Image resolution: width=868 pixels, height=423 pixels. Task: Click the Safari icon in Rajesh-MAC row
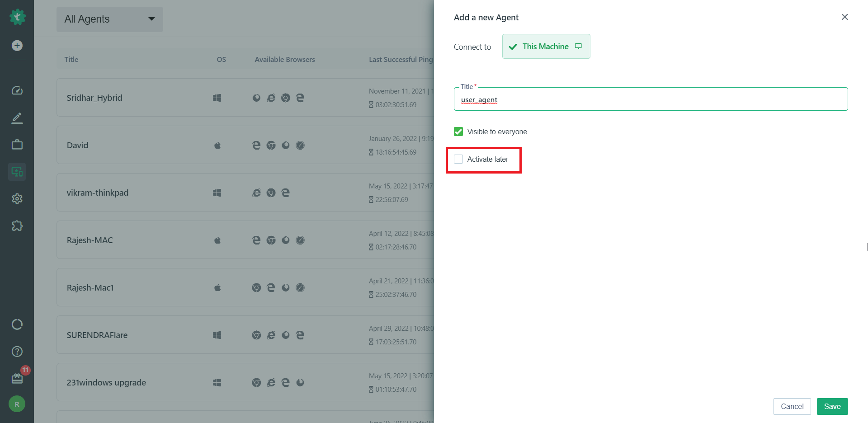(x=300, y=240)
